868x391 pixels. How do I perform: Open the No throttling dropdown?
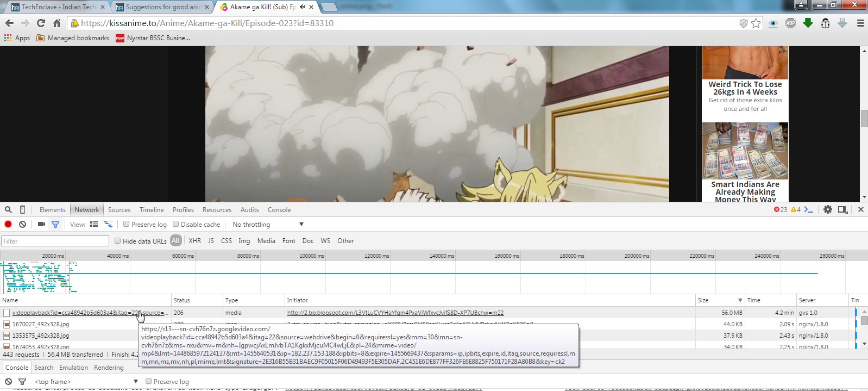[x=268, y=225]
